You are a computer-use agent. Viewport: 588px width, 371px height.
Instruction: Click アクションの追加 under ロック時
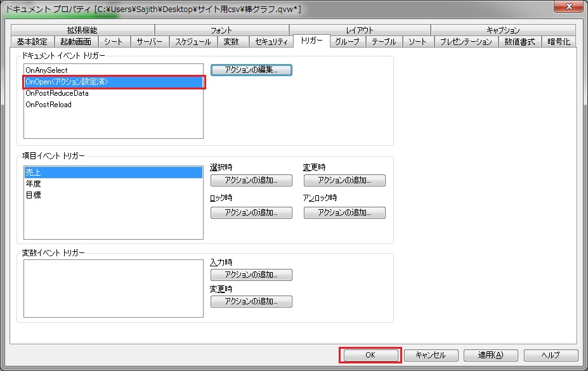coord(251,212)
